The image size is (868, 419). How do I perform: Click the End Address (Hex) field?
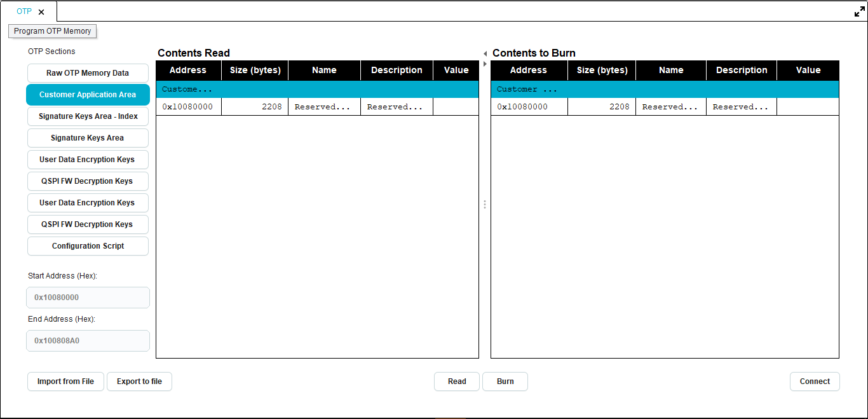[88, 341]
